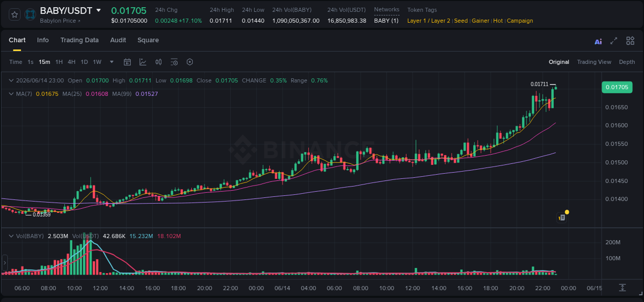The height and width of the screenshot is (302, 644).
Task: Click the 06/14 date axis label
Action: click(282, 288)
